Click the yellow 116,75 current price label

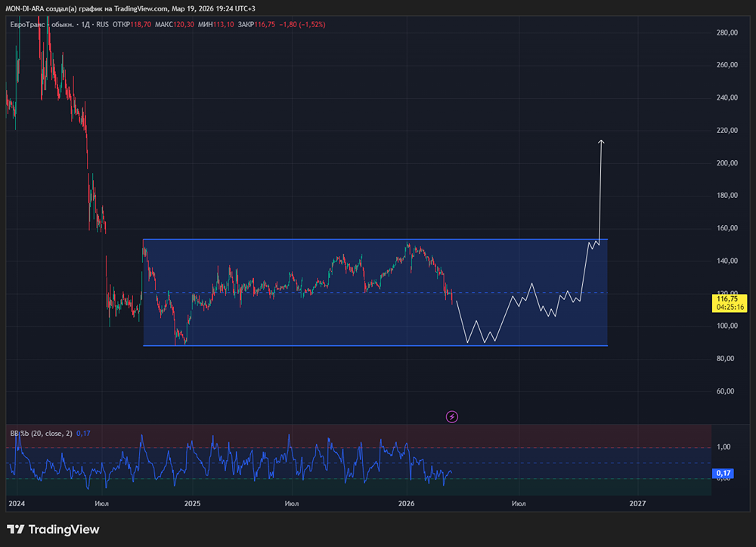tap(727, 299)
